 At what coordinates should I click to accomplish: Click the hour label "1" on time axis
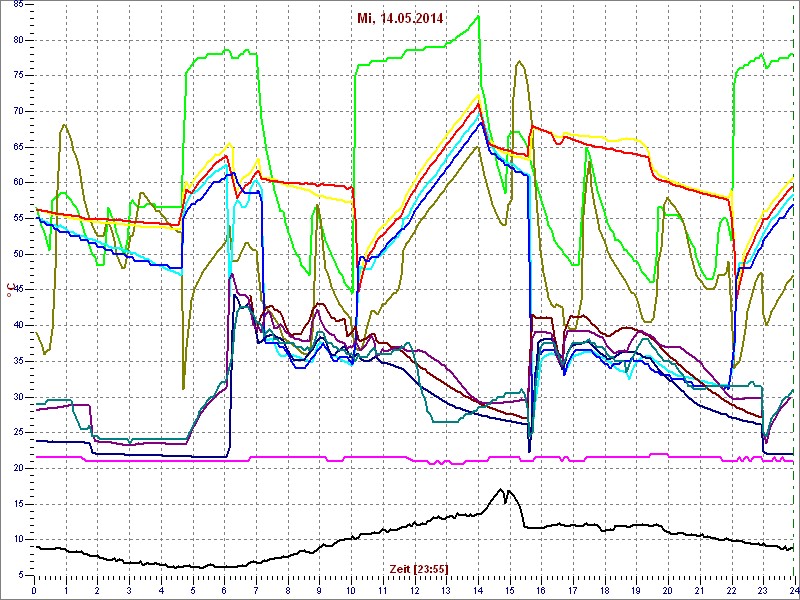coord(66,591)
